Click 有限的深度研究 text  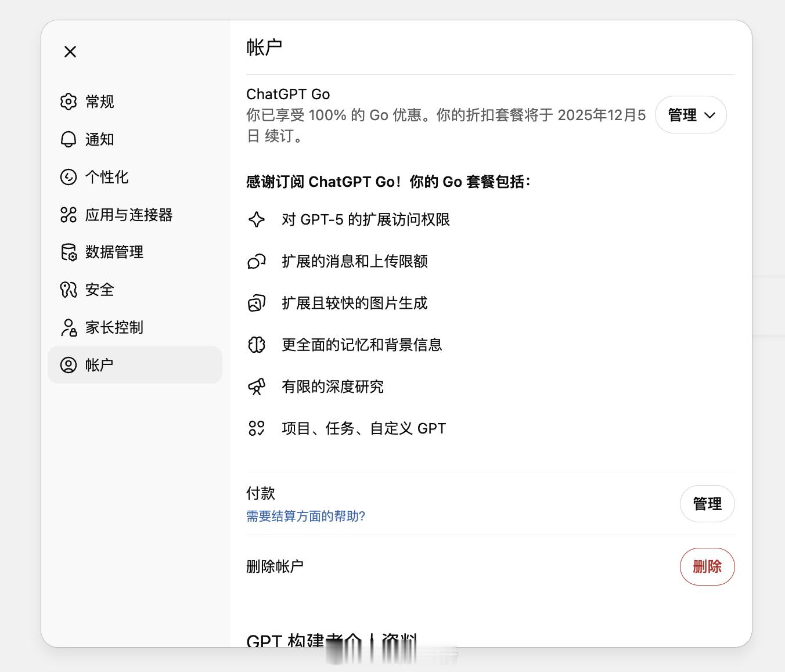(x=333, y=386)
